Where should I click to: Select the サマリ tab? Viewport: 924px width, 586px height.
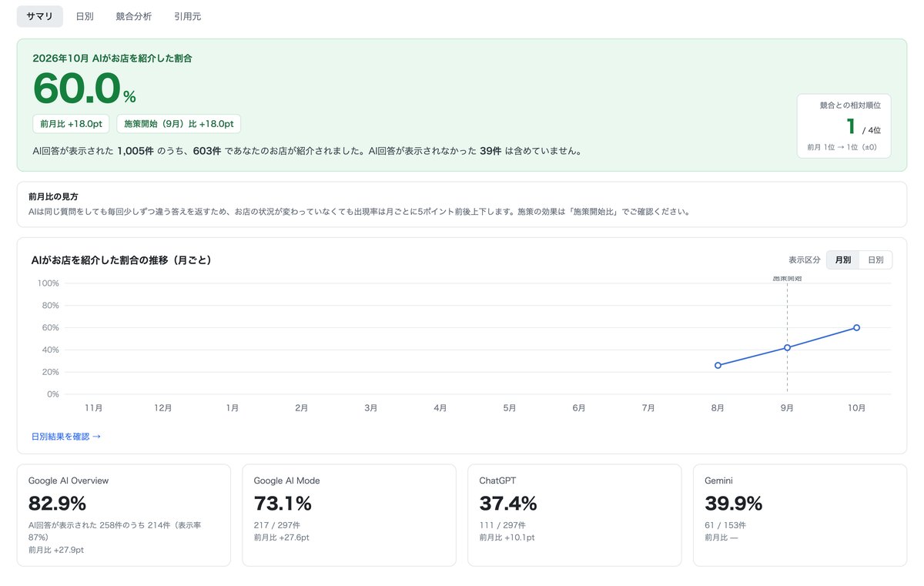point(40,16)
